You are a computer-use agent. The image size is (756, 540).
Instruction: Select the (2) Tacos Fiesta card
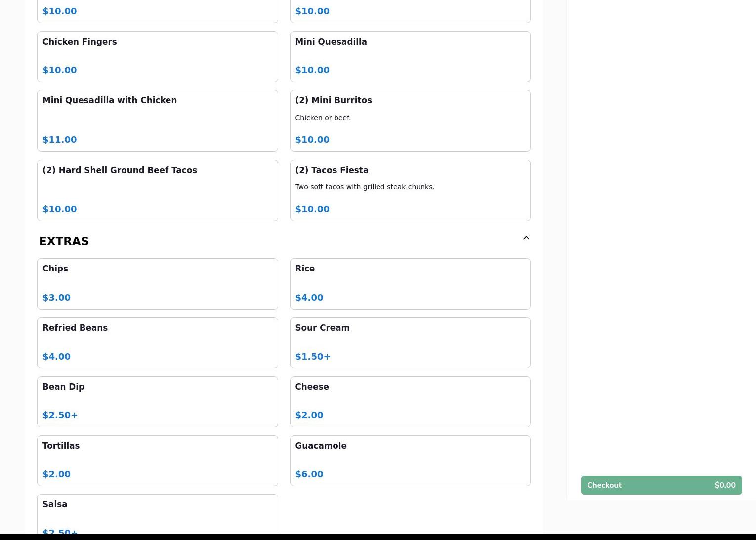pyautogui.click(x=410, y=190)
